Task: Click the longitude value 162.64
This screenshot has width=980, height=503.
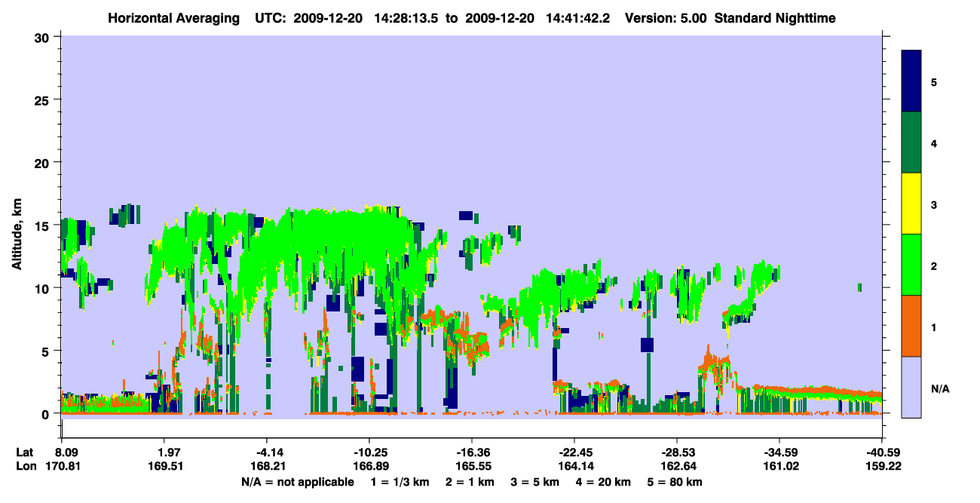Action: (x=677, y=467)
